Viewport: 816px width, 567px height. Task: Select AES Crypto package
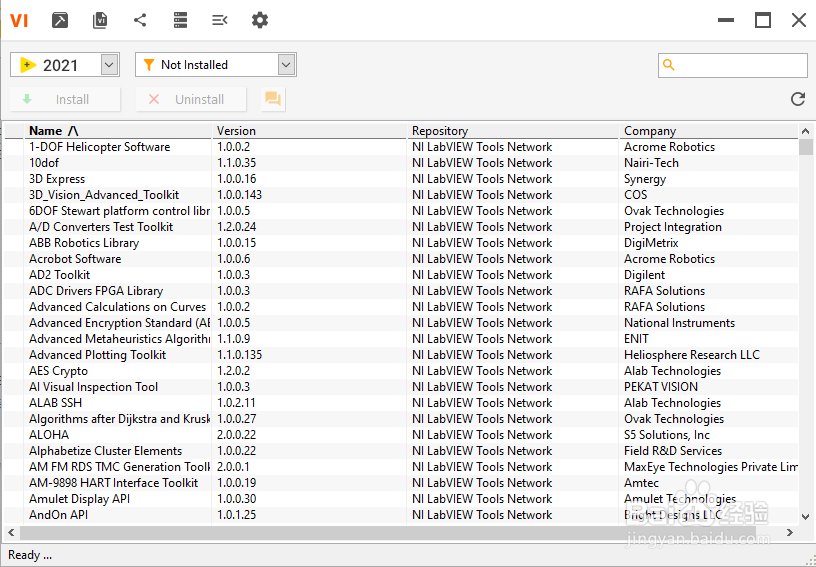[x=401, y=371]
